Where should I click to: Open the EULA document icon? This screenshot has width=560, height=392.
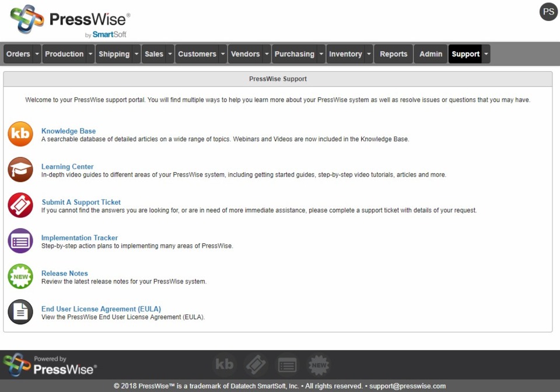(x=20, y=312)
